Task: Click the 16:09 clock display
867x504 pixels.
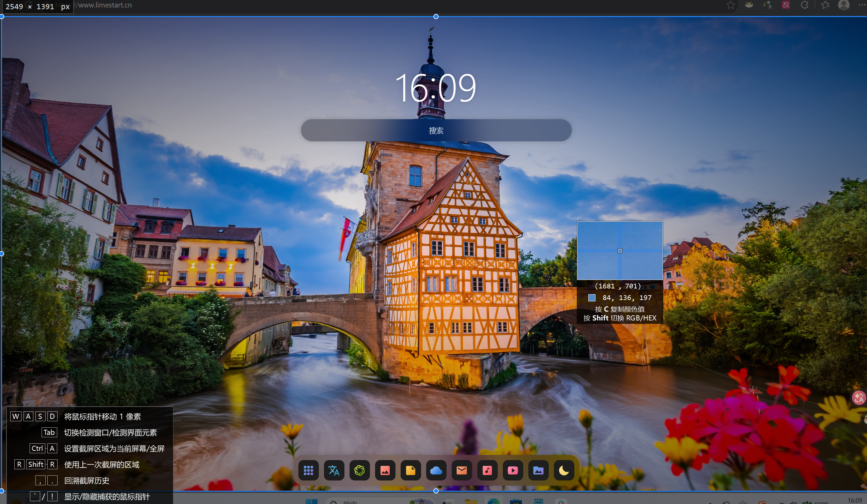Action: coord(436,88)
